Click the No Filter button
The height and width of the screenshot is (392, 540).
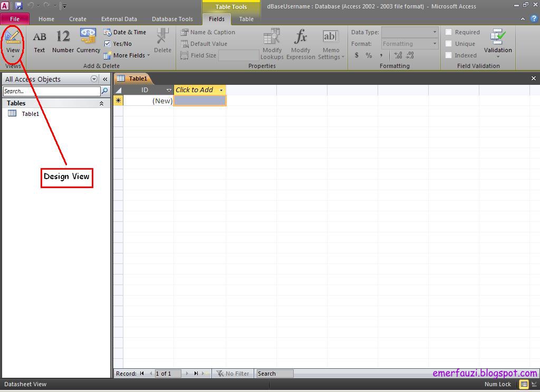[x=233, y=374]
